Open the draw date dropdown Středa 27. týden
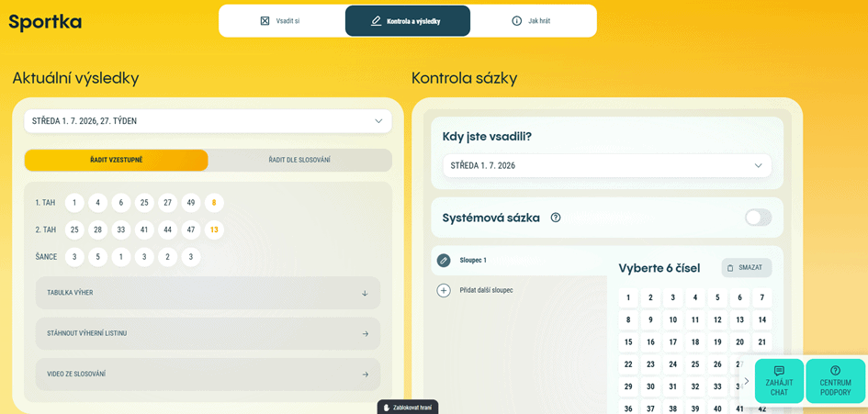Screen dimensions: 868x414 208,120
